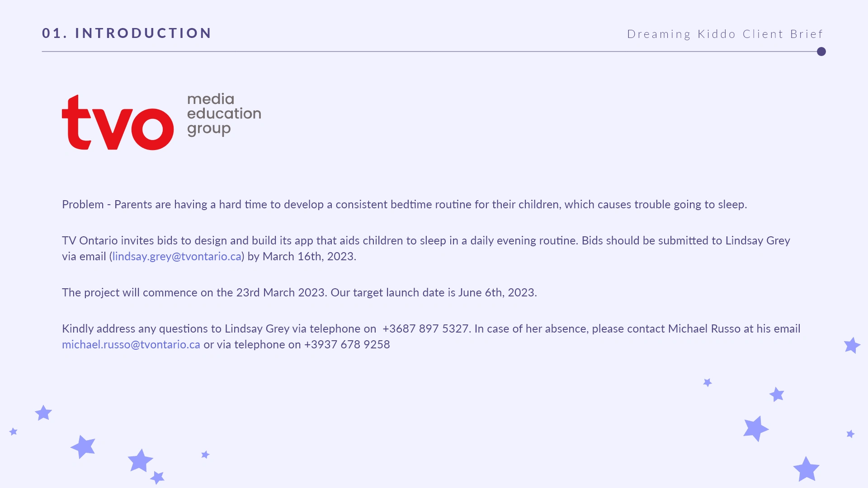Click the tiny star closest below the phone number paragraph

point(708,383)
